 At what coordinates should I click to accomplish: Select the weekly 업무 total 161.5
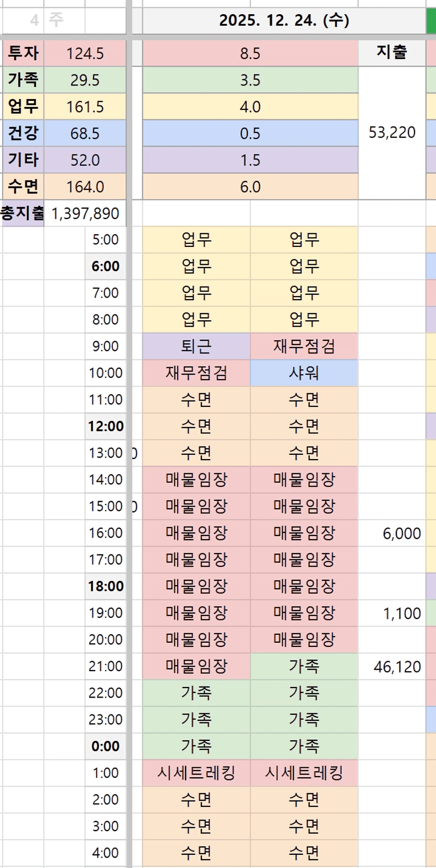point(85,107)
